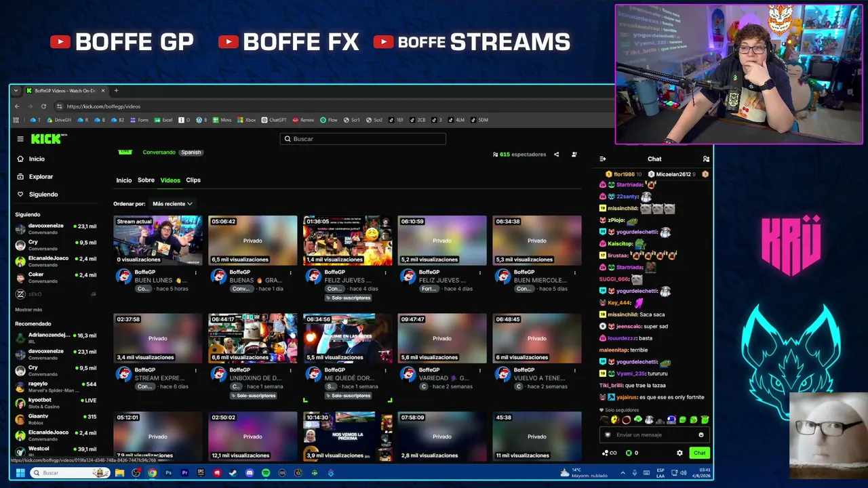Open the share stream icon
The image size is (868, 488).
point(557,155)
